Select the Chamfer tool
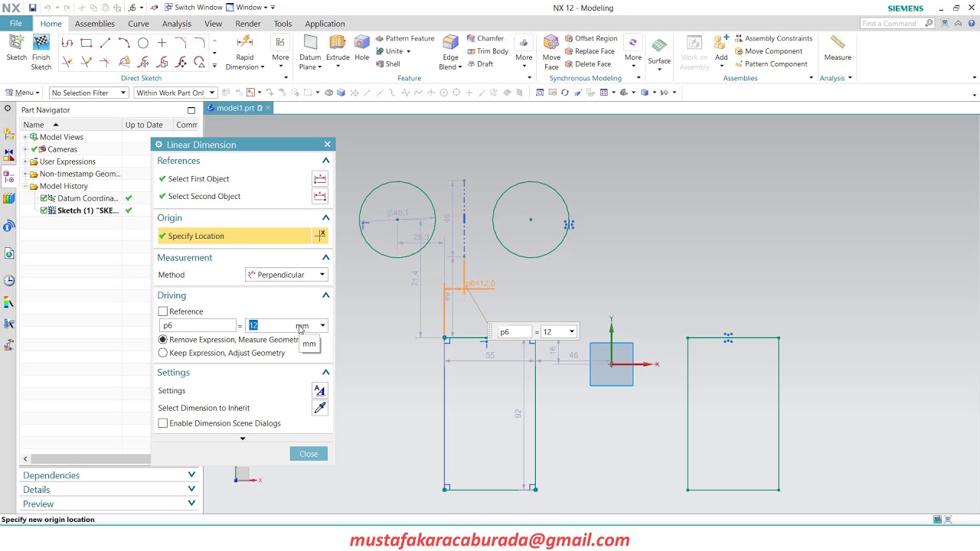Image resolution: width=980 pixels, height=551 pixels. (484, 38)
